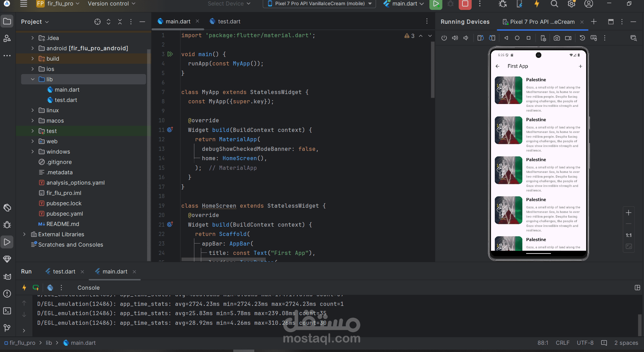Start emulator screen recording
This screenshot has width=644, height=352.
[568, 38]
